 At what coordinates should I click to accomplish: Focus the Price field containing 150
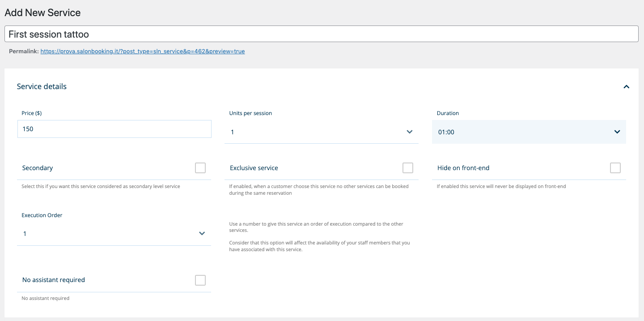point(114,129)
